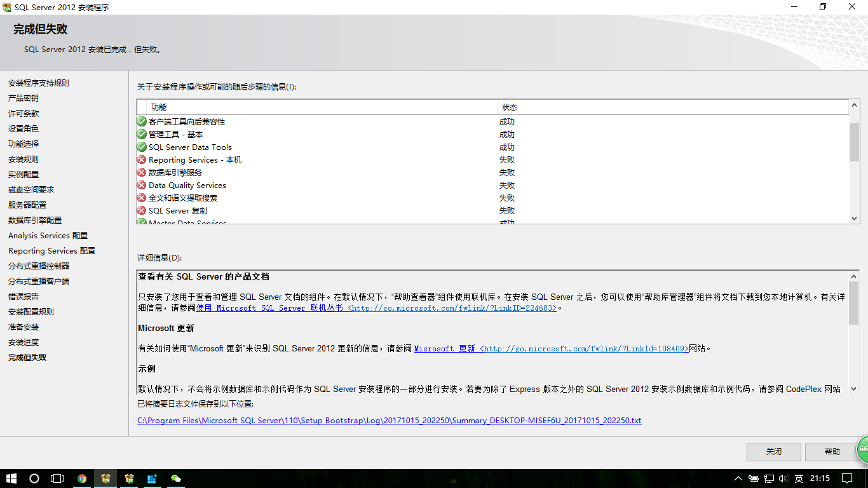This screenshot has width=868, height=488.
Task: Select the bold 完成但失败 sidebar step
Action: click(27, 358)
